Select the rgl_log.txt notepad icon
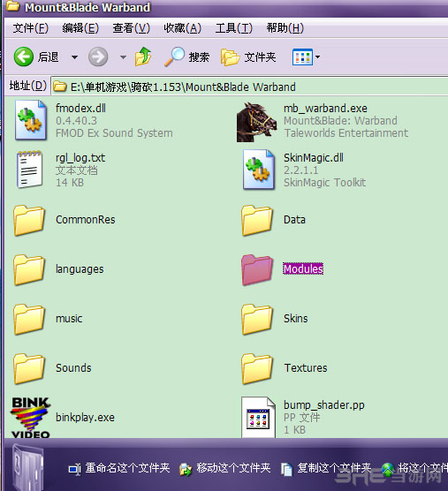This screenshot has width=448, height=491. 29,170
